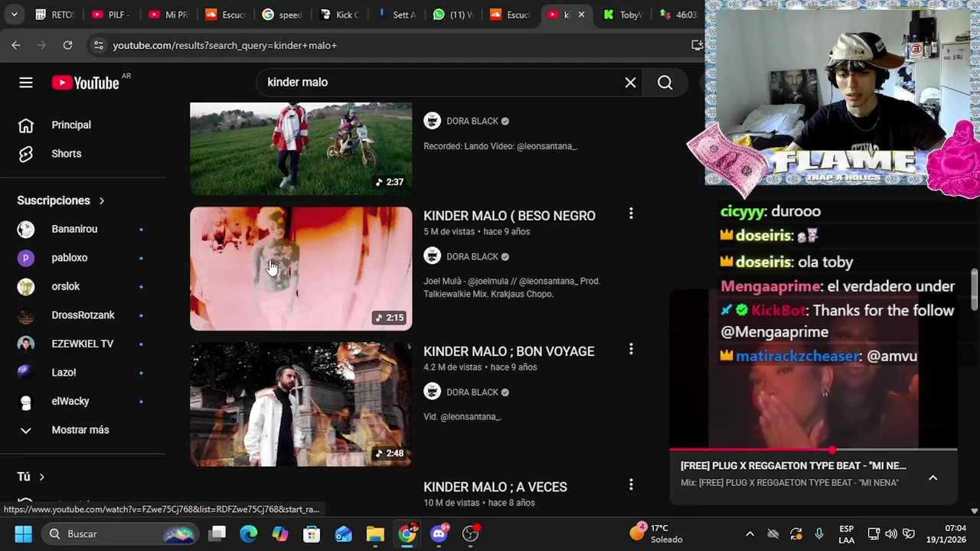Go back with browser back arrow
Screen dimensions: 980x551
[16, 45]
